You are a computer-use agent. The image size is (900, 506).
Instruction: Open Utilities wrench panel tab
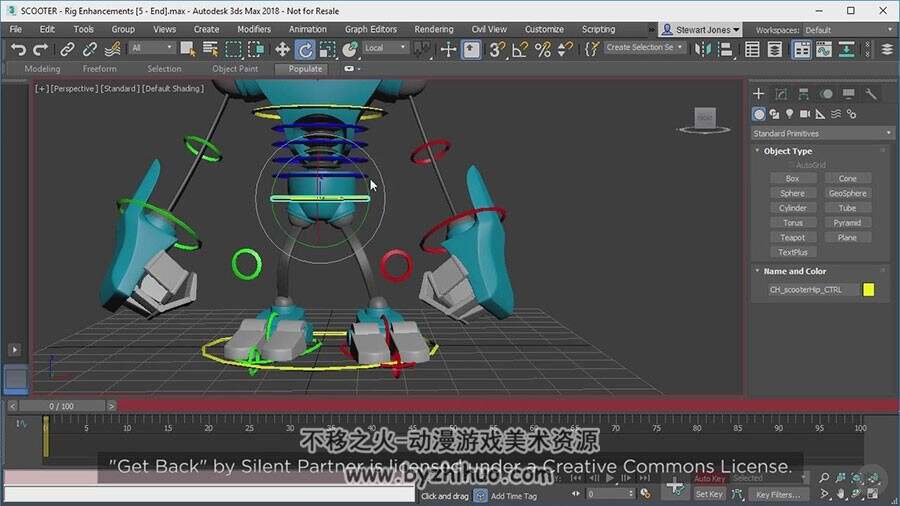tap(871, 94)
